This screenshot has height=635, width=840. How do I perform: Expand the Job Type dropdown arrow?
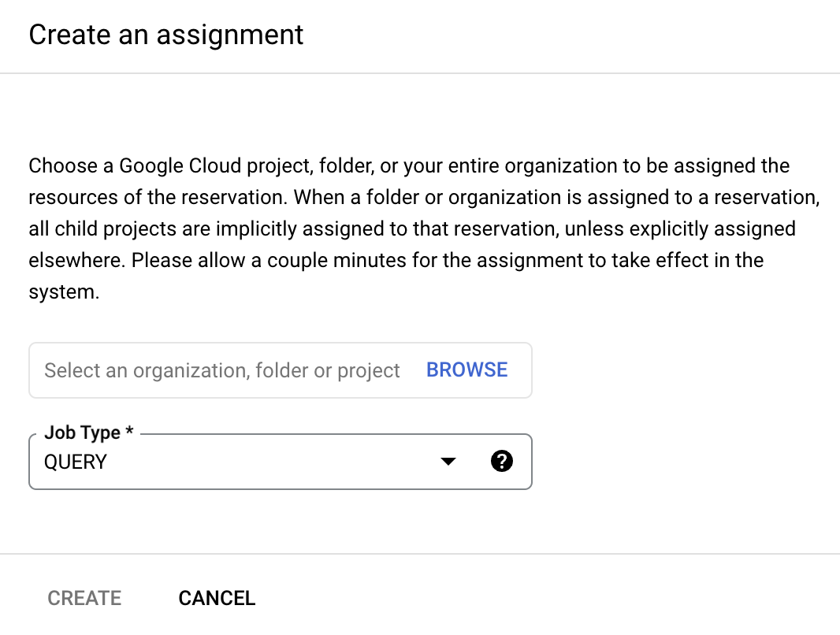click(448, 462)
